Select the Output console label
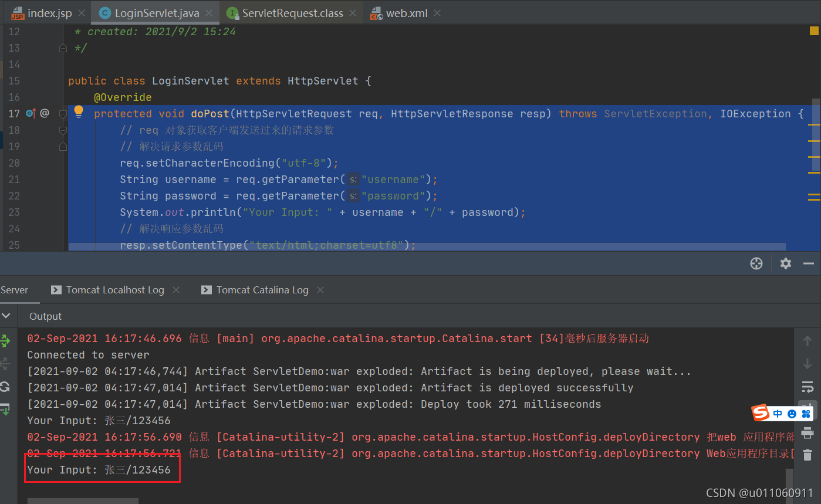 pyautogui.click(x=45, y=316)
